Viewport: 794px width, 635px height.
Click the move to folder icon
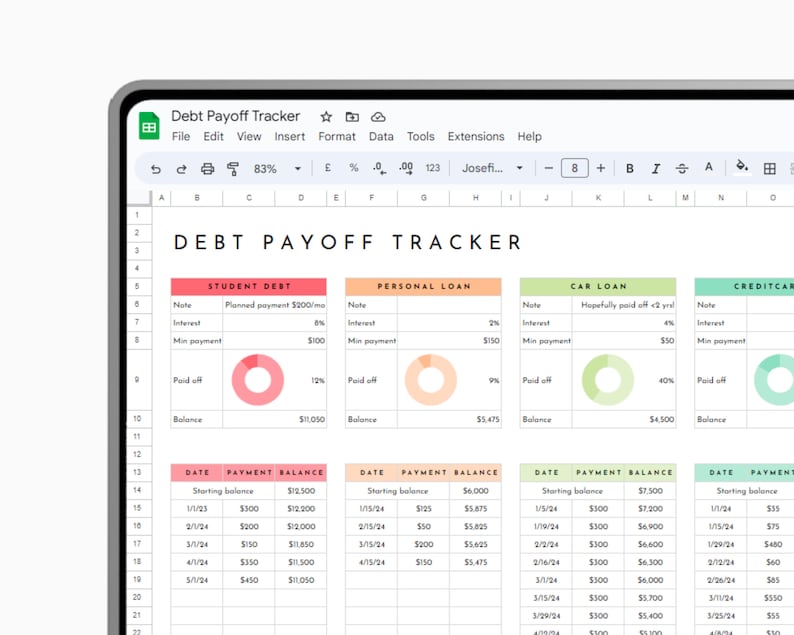click(x=352, y=117)
